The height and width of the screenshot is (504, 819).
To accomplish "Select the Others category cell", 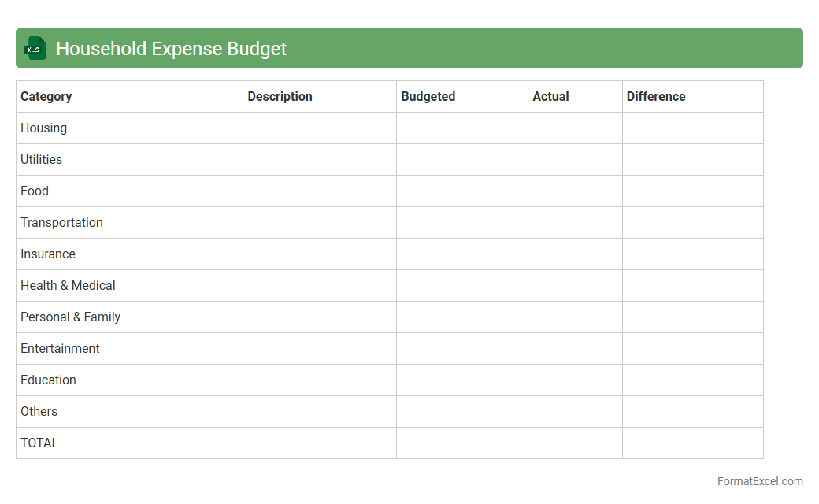I will click(39, 411).
